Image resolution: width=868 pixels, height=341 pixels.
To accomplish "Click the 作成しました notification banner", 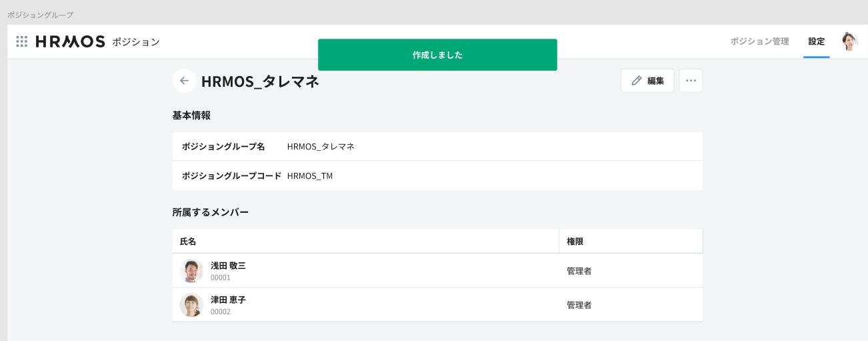I will click(x=437, y=55).
